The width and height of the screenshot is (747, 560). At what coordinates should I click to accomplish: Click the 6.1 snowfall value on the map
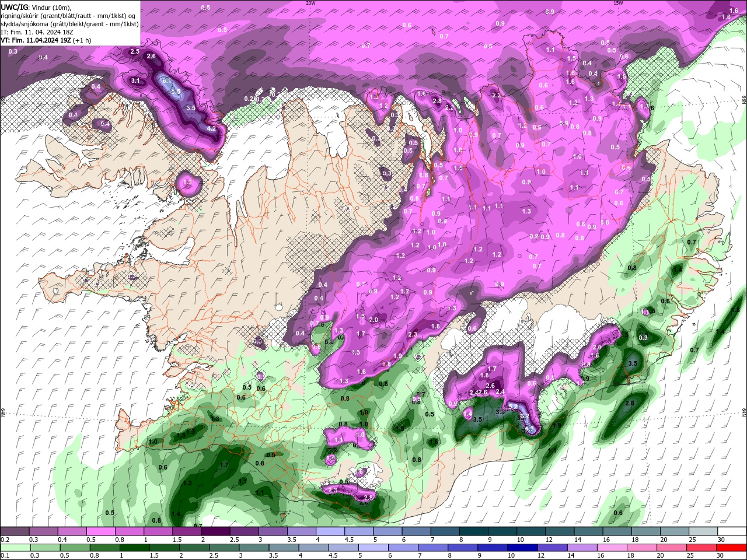(166, 80)
